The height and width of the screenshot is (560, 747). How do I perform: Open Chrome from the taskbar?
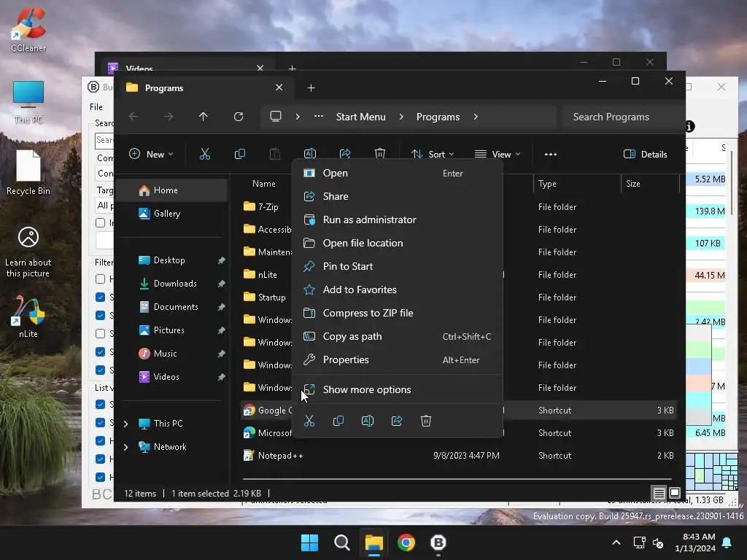coord(406,542)
